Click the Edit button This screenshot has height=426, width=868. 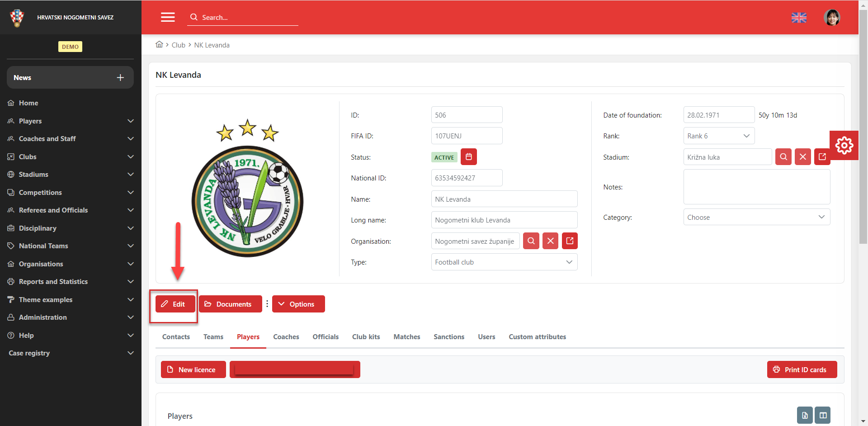click(x=175, y=304)
